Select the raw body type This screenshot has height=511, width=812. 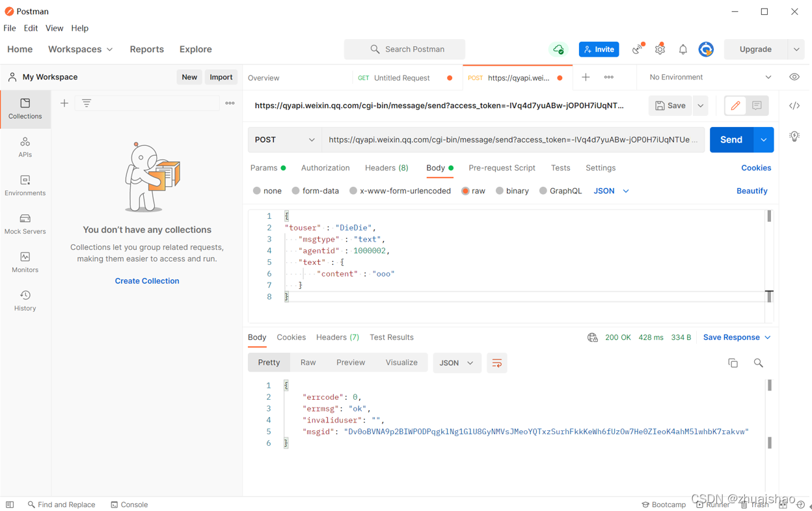point(474,191)
